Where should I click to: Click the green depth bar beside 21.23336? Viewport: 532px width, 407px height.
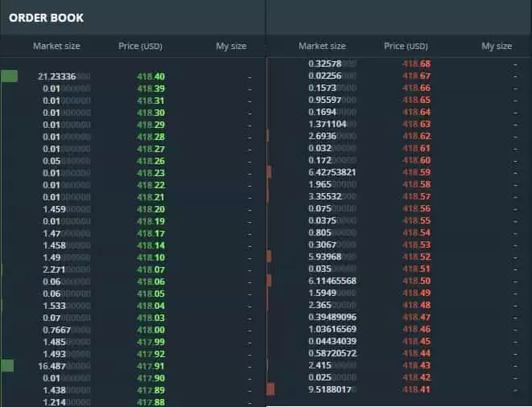9,76
